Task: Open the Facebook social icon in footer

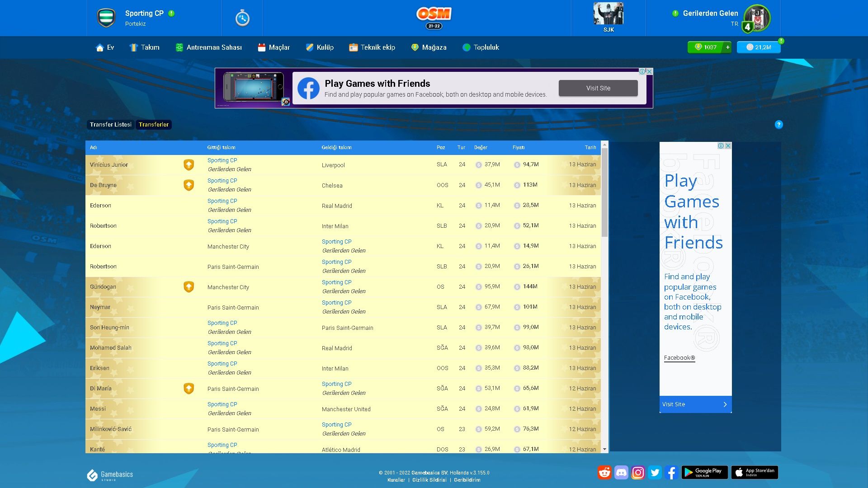Action: (671, 473)
